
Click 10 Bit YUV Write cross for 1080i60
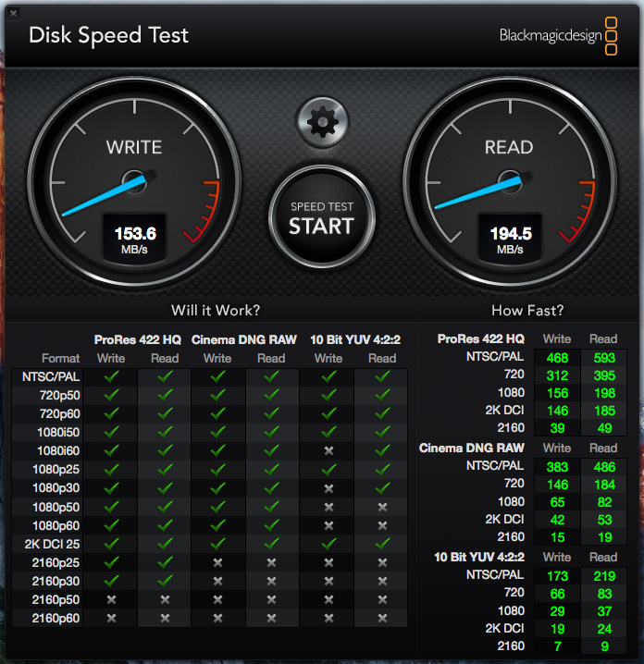tap(328, 450)
